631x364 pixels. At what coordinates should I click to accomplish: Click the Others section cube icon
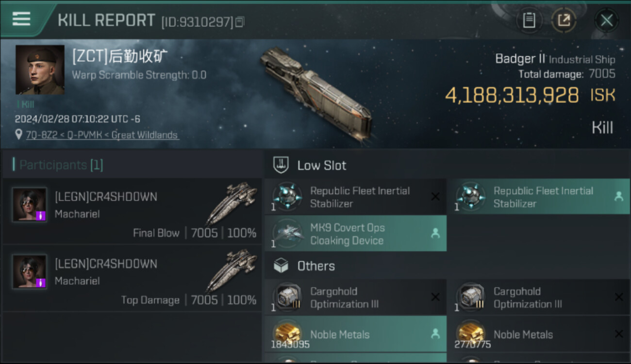pyautogui.click(x=282, y=266)
